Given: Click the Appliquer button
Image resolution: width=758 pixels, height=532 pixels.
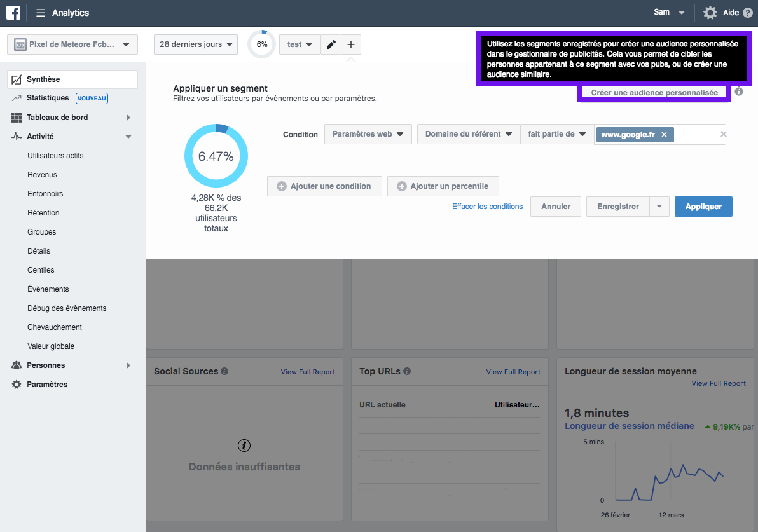Looking at the screenshot, I should (703, 207).
